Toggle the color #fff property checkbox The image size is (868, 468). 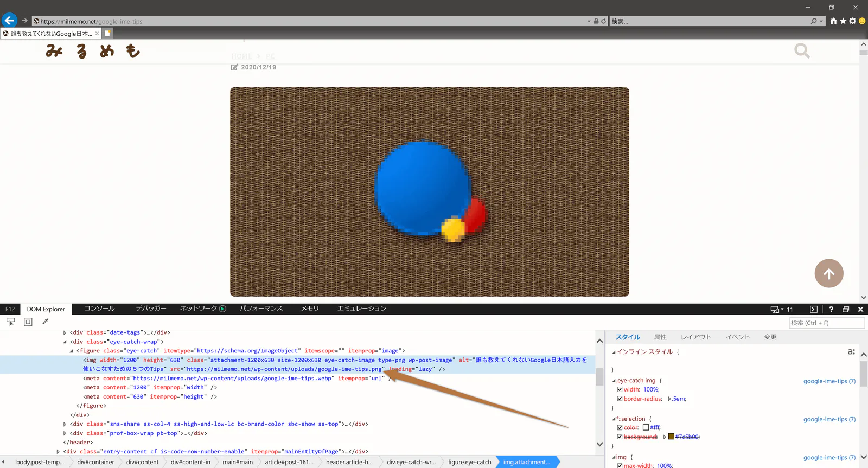[x=620, y=427]
